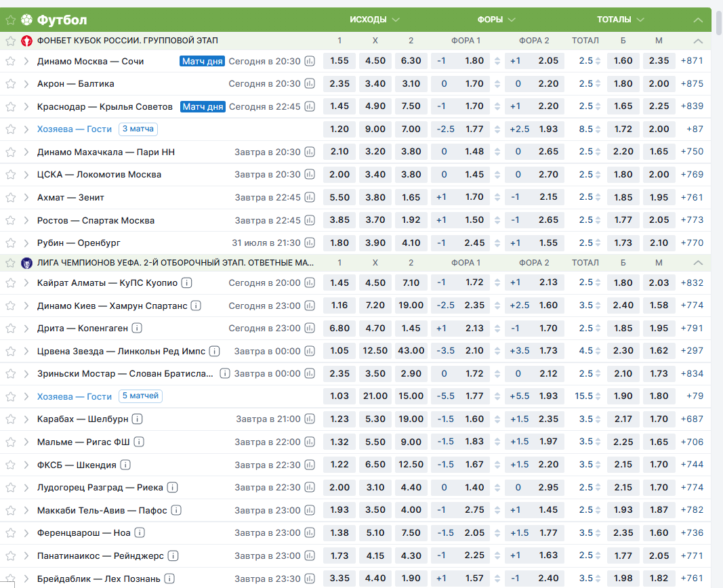
Task: Bet 1.60 on over 2.5 Динамо Москва — Сочи
Action: click(x=623, y=61)
